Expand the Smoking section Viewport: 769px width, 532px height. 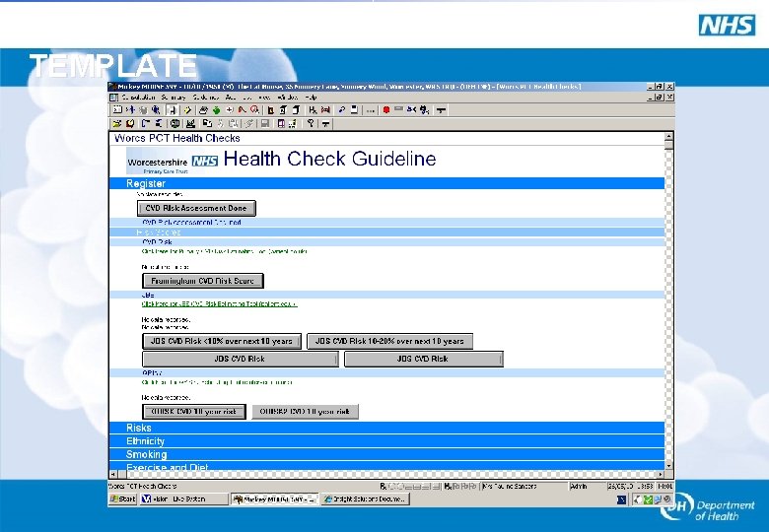click(386, 454)
